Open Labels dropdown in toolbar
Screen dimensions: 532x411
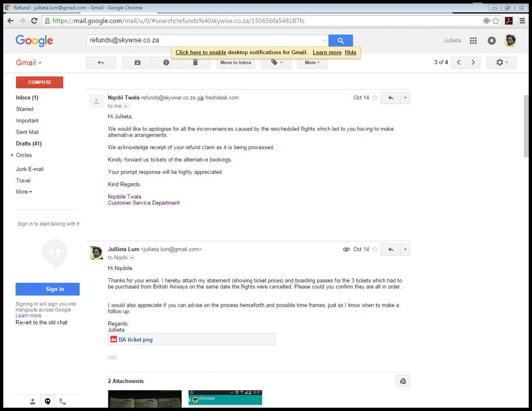click(x=276, y=63)
